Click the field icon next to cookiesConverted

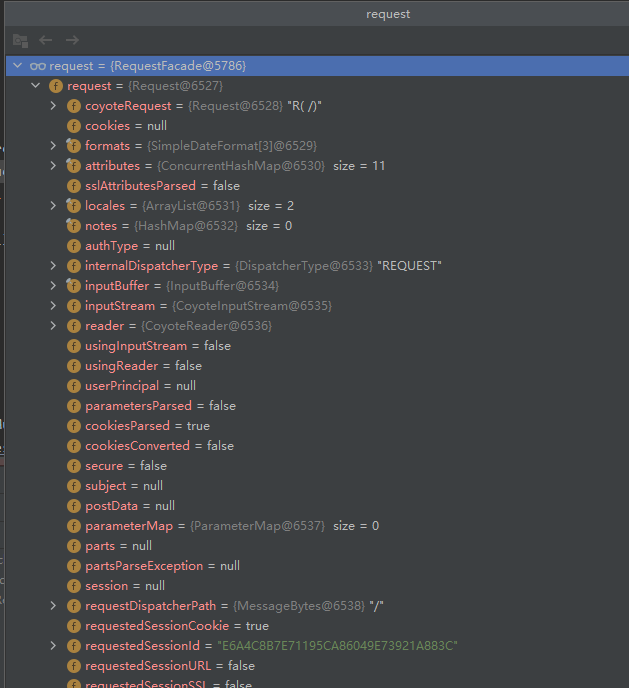74,446
